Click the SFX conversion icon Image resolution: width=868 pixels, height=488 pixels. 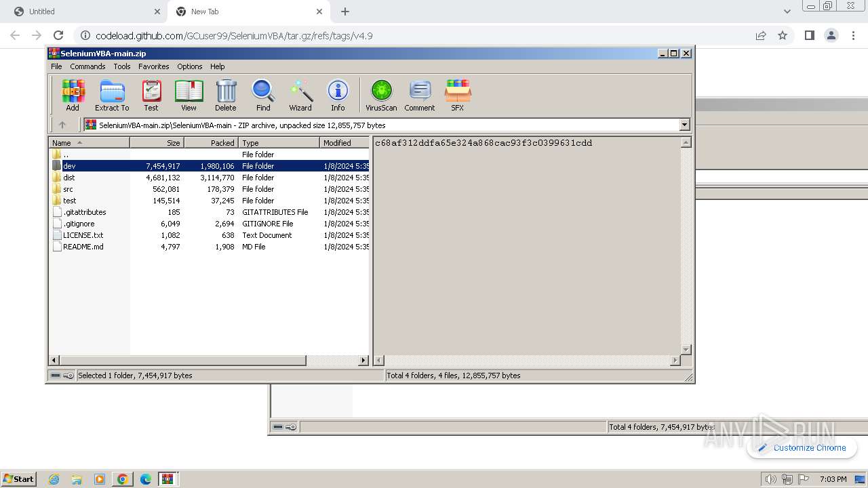[458, 96]
